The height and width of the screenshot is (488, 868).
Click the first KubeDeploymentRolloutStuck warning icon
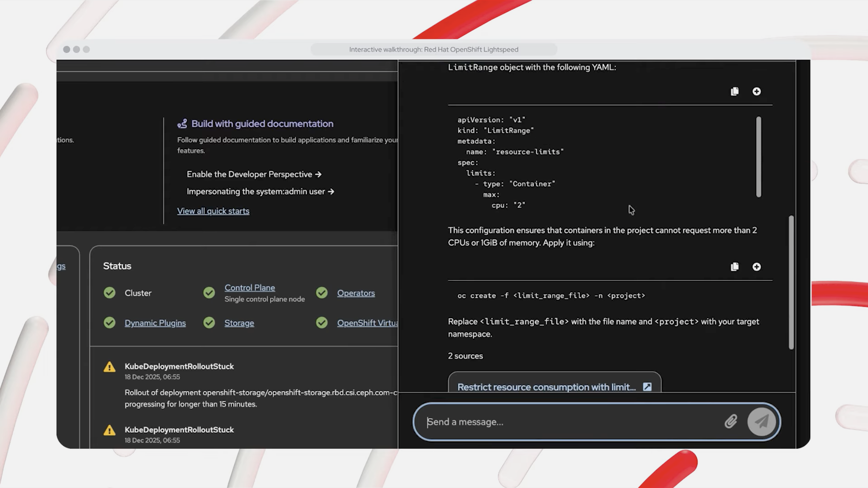[x=109, y=367]
